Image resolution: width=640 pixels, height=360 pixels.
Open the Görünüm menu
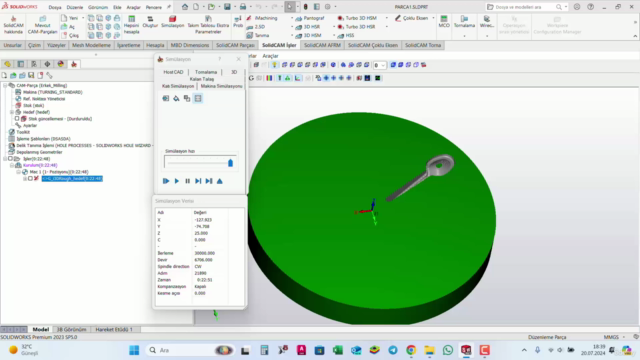pyautogui.click(x=98, y=7)
